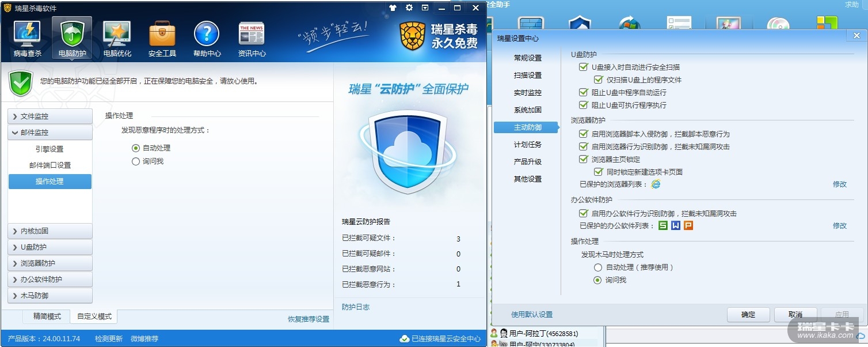Click disc icon in background window
Screen dimensions: 868x347
778,23
